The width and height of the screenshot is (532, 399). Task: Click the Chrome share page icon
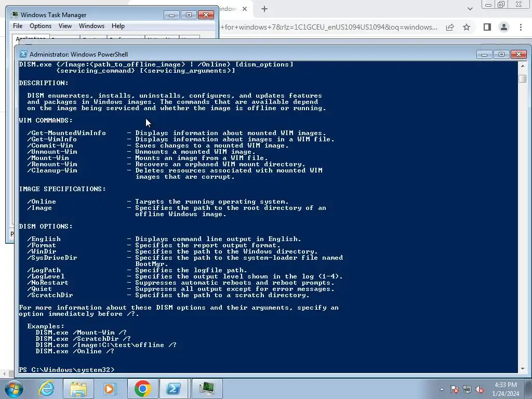click(450, 27)
